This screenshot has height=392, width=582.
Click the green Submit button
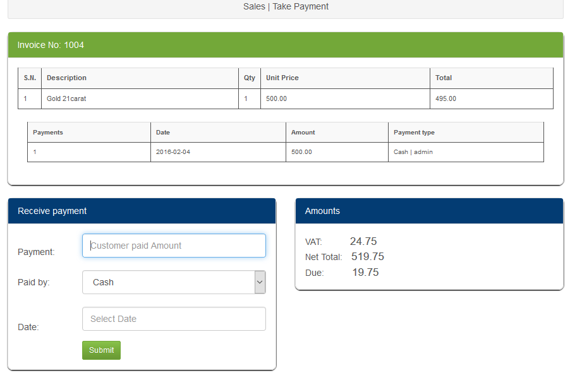101,350
